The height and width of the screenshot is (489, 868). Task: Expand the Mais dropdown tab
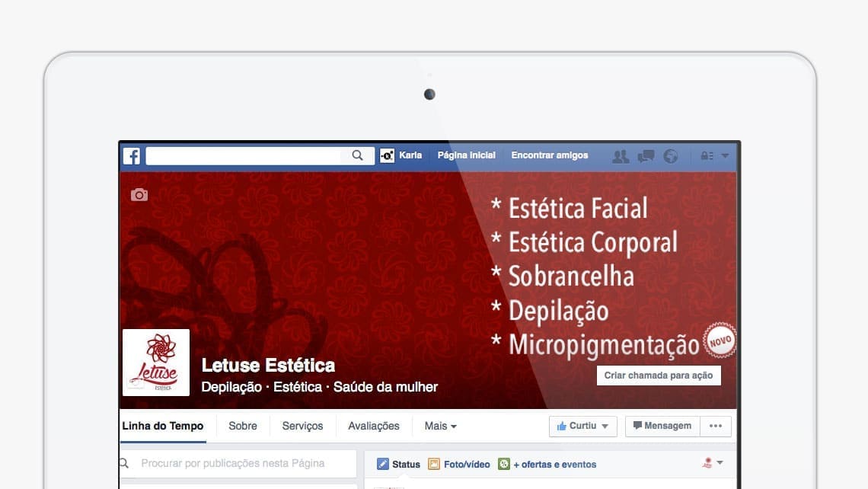[441, 426]
